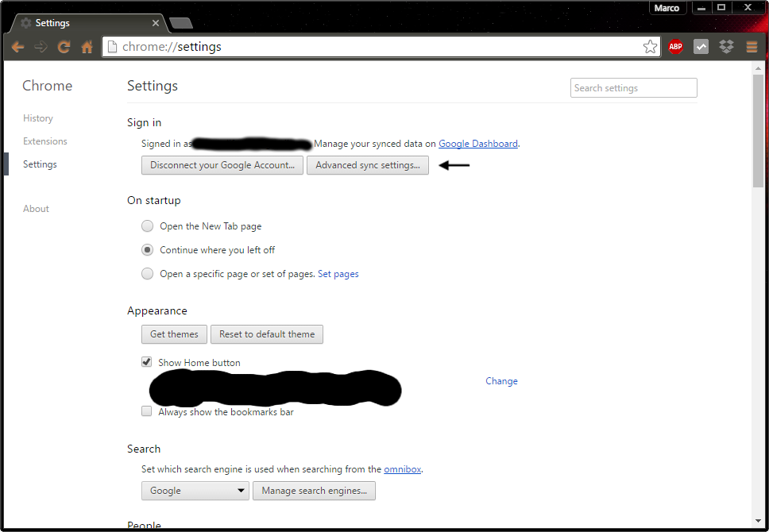Bookmark this page with the star icon
The image size is (769, 532).
tap(650, 47)
